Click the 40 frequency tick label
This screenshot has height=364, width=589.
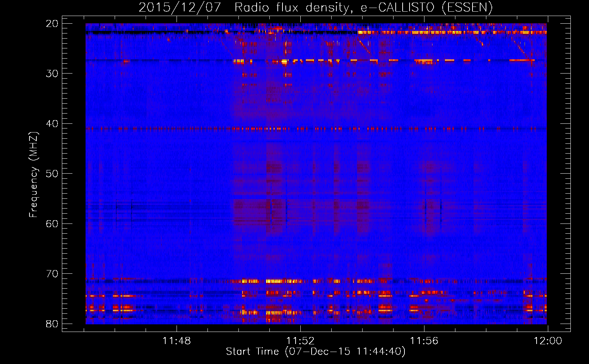coord(52,124)
